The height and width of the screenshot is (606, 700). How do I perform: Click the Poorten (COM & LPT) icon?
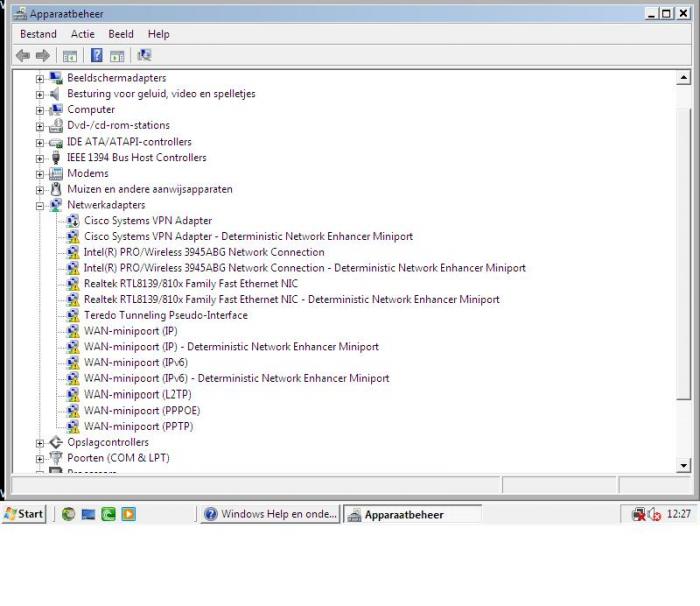tap(56, 458)
